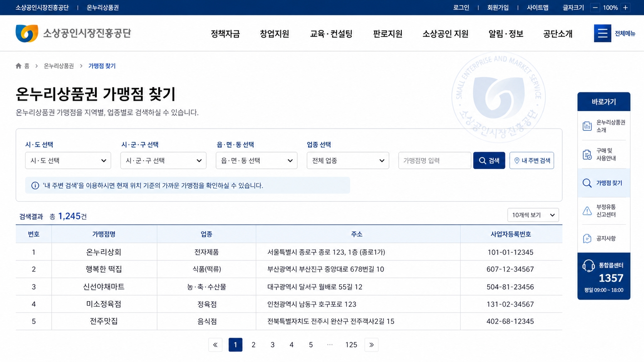Open the 교육·컨설팅 menu
The image size is (644, 362).
coord(331,34)
